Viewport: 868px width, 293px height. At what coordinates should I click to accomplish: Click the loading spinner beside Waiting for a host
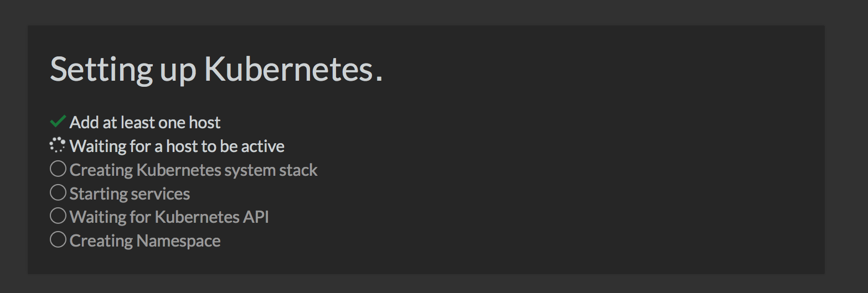point(58,145)
